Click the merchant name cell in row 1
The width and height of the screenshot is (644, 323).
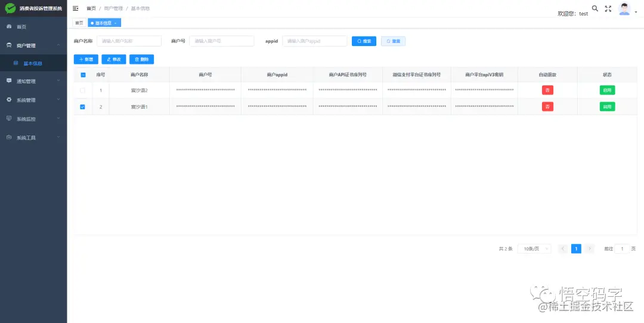click(139, 90)
